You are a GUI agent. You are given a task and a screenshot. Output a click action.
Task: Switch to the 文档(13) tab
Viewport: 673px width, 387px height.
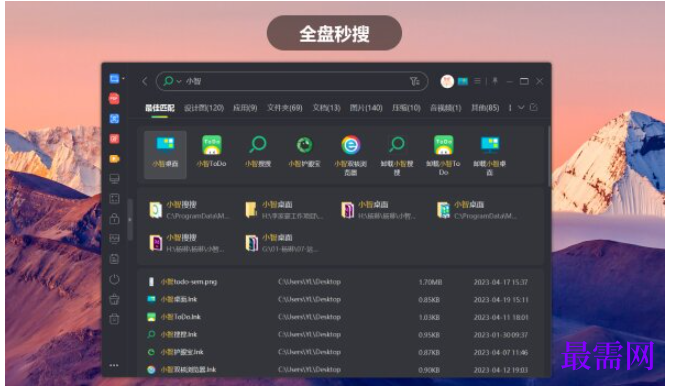tap(326, 108)
